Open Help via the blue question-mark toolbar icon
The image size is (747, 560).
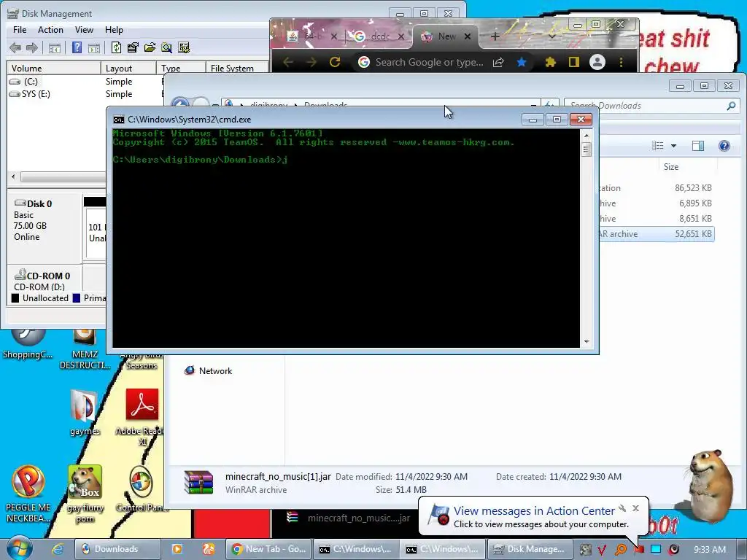point(77,47)
